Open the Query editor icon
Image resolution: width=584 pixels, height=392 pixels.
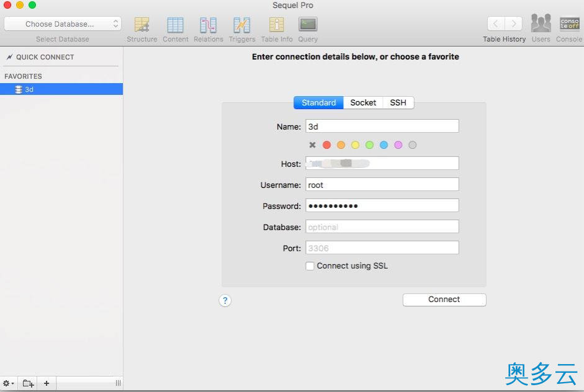click(x=308, y=25)
